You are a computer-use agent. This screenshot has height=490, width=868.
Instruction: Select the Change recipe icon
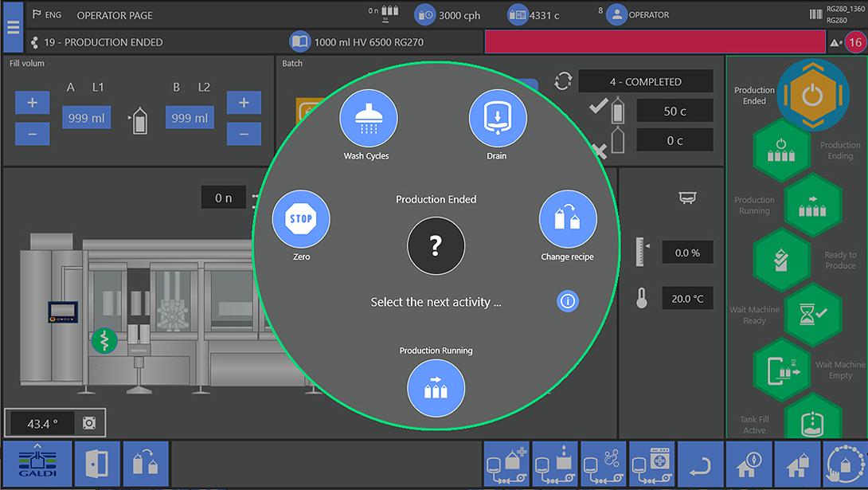(568, 219)
